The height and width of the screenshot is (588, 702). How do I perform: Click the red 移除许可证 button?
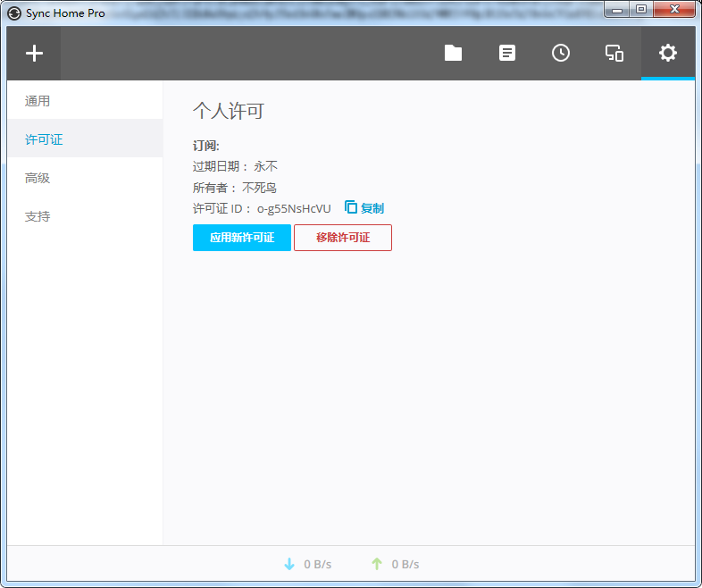point(343,238)
